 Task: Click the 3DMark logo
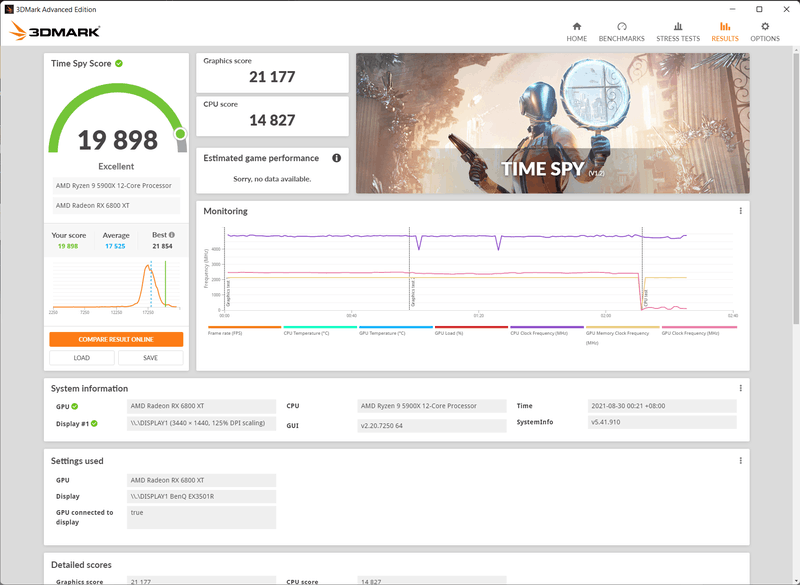[55, 31]
